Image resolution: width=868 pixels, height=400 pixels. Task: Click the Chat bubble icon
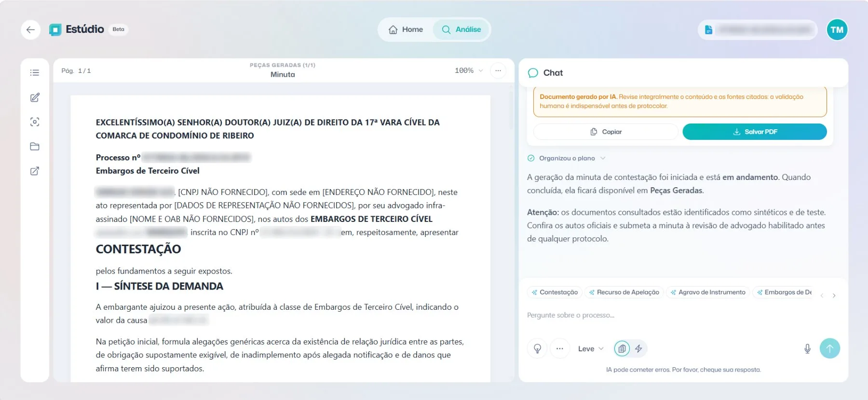[x=533, y=73]
